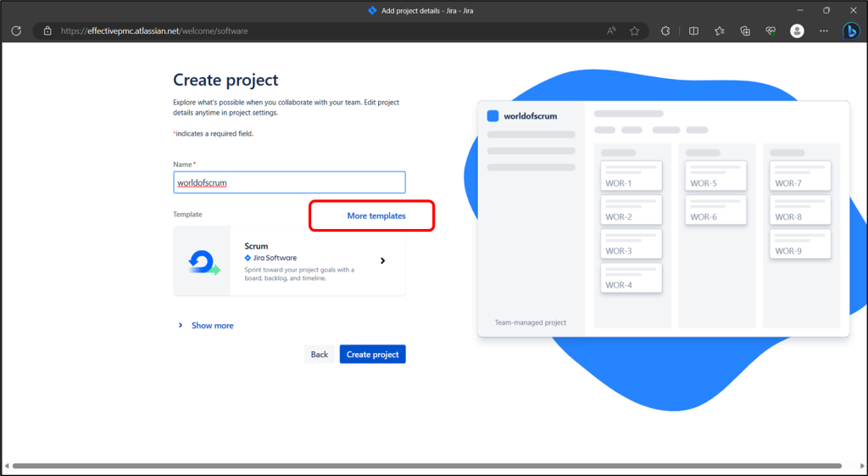868x476 pixels.
Task: View site information via the lock icon
Action: pos(47,31)
